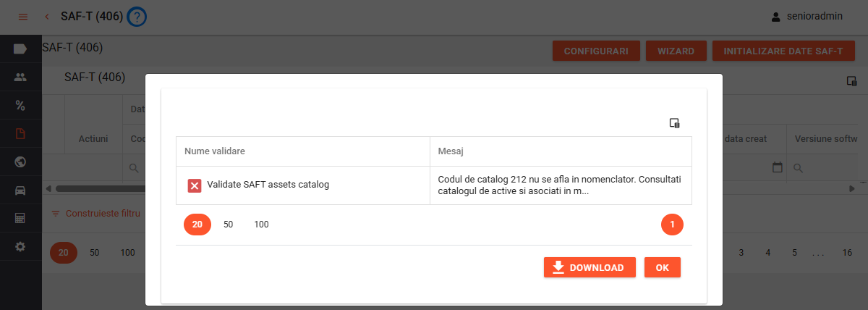The height and width of the screenshot is (310, 868).
Task: Select 100 rows per page in dialog
Action: (x=261, y=225)
